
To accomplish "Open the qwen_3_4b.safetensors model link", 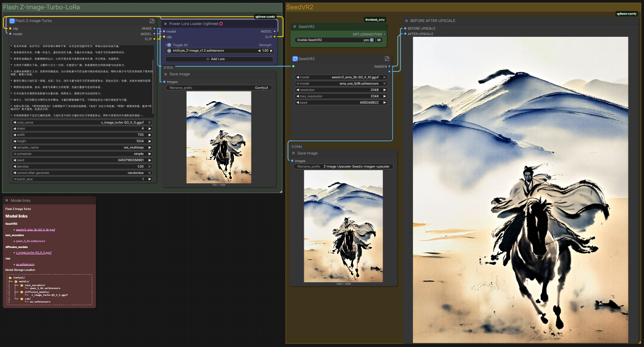I will pyautogui.click(x=30, y=241).
